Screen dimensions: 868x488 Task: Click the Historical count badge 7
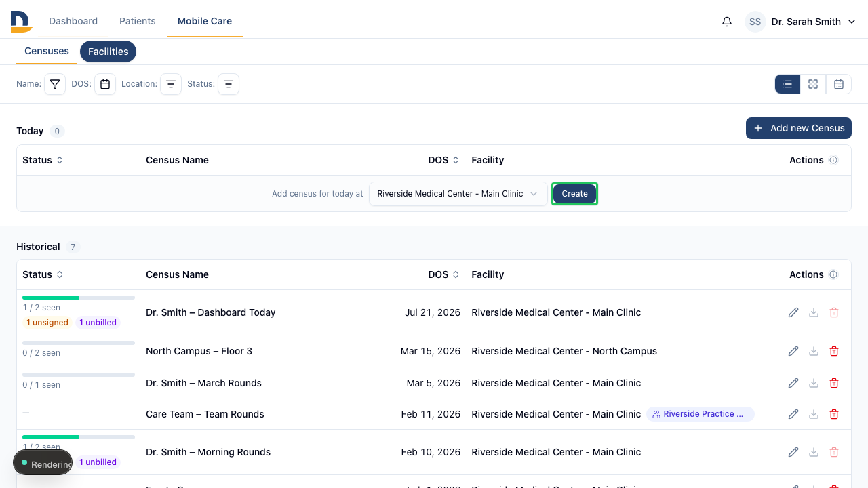73,247
